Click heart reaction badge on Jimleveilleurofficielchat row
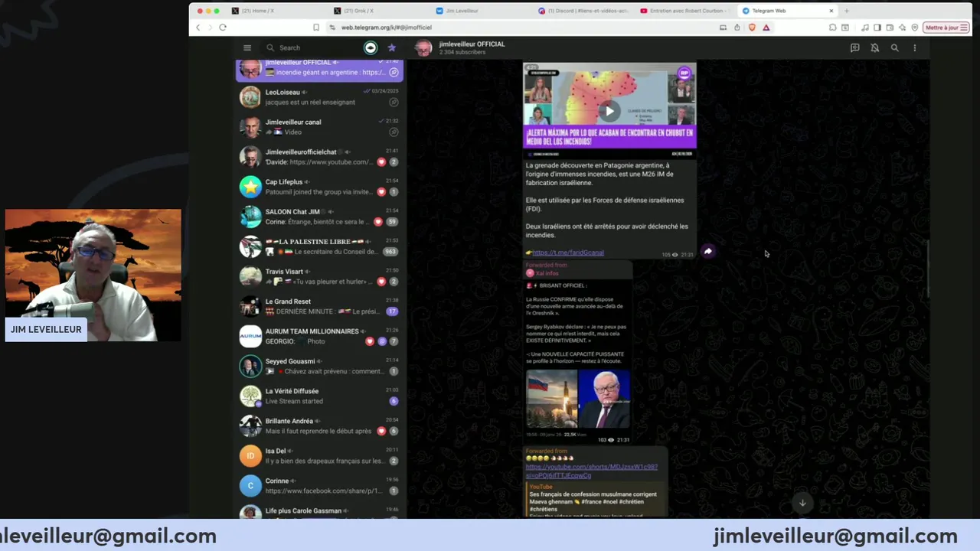980x551 pixels. [381, 162]
